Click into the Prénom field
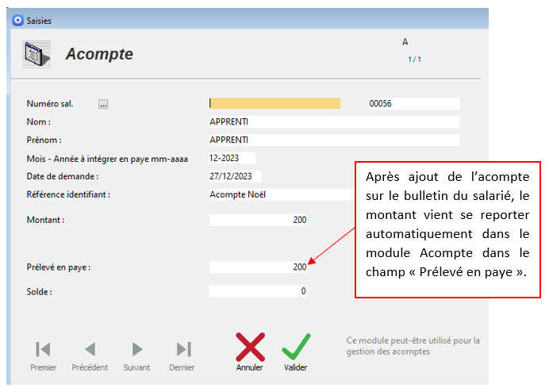 pyautogui.click(x=333, y=140)
